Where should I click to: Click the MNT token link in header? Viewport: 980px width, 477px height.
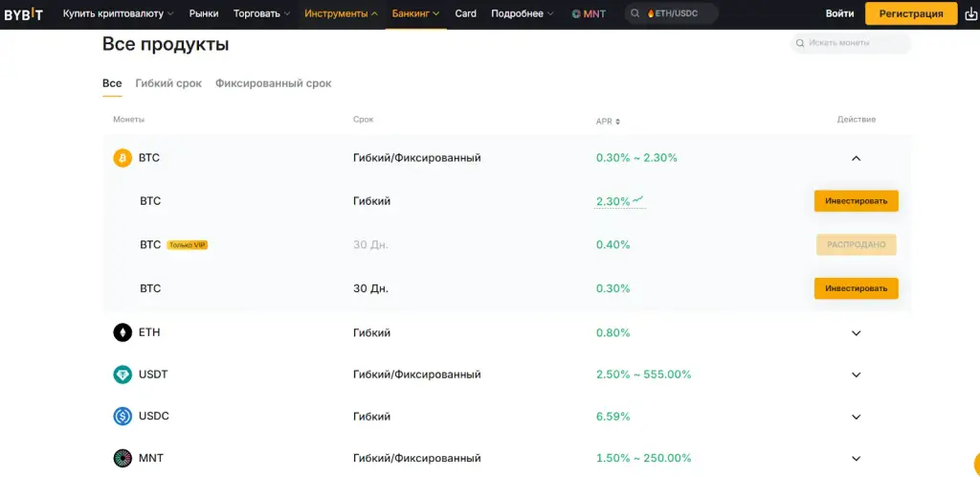point(589,13)
